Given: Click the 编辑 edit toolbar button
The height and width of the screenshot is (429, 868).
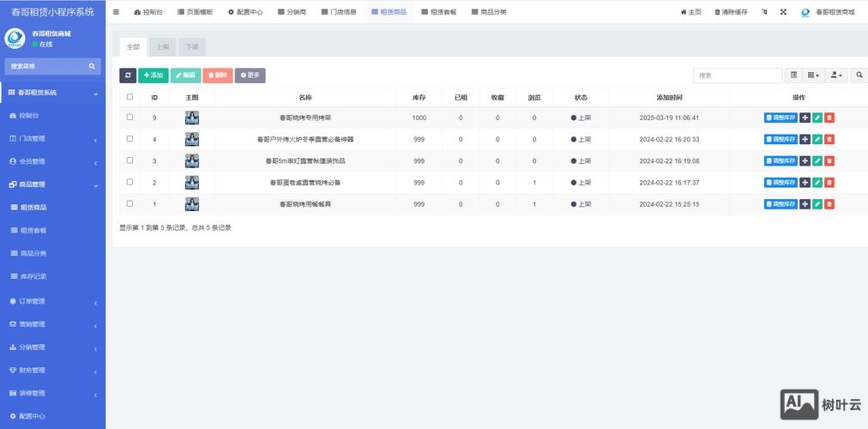Looking at the screenshot, I should pos(185,76).
